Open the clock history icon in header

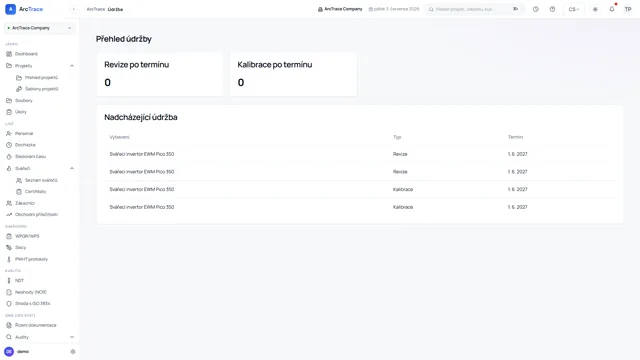pos(536,9)
